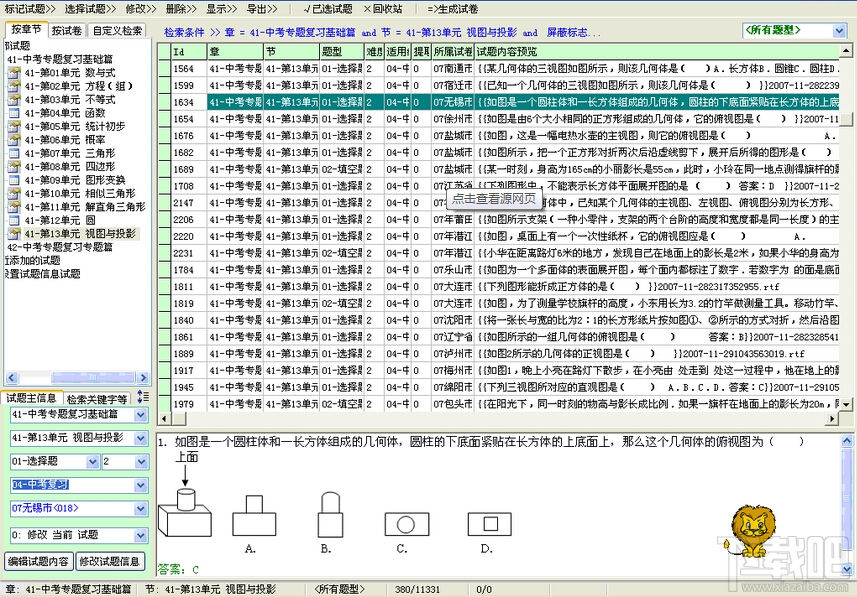Toggle mark box for row Id 1654
Viewport: 857px width, 597px height.
click(165, 119)
